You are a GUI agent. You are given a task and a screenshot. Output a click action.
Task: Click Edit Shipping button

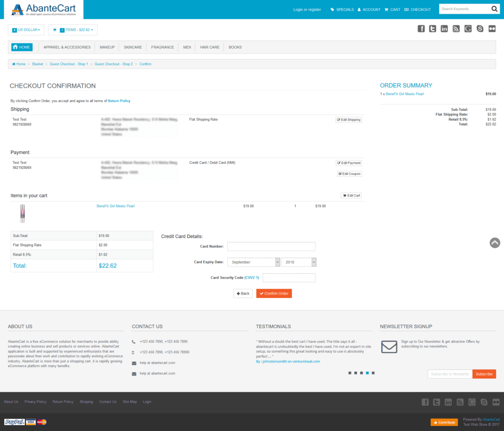pyautogui.click(x=348, y=120)
